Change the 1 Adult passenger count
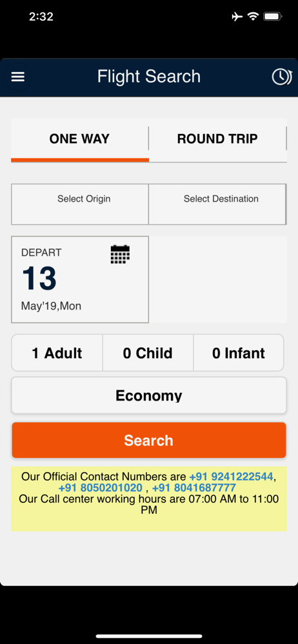Viewport: 298px width, 644px height. pos(57,353)
